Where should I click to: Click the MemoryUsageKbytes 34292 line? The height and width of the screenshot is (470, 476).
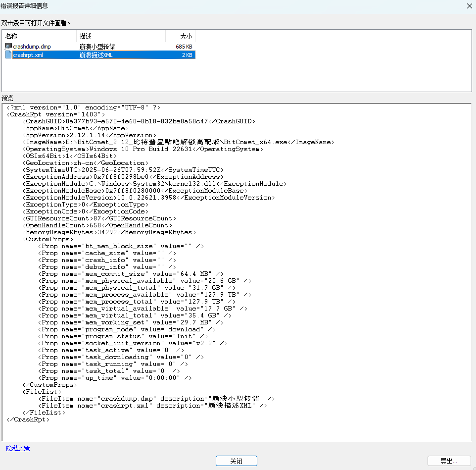click(109, 232)
